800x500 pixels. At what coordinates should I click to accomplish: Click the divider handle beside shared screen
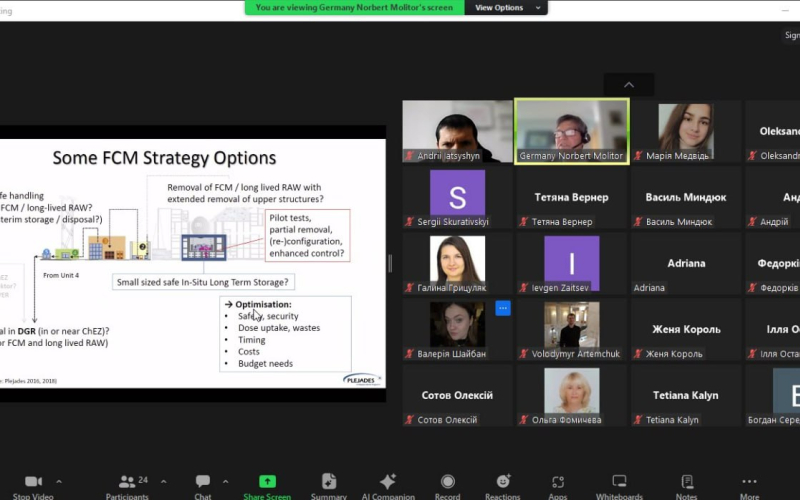pos(390,263)
